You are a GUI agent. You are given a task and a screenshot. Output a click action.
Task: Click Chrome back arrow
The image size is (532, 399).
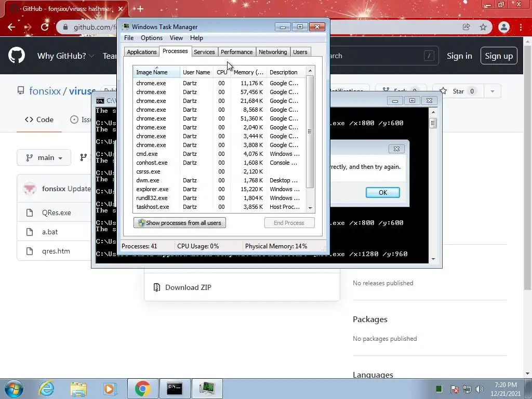coord(11,27)
